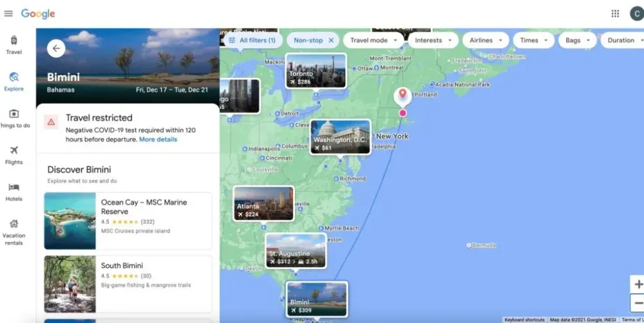Open All filters button

(x=252, y=41)
